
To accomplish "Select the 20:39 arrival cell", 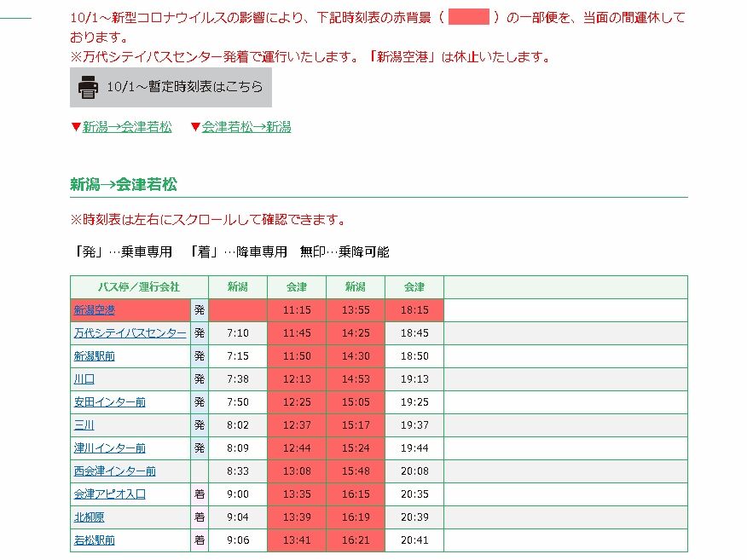I will pyautogui.click(x=414, y=517).
